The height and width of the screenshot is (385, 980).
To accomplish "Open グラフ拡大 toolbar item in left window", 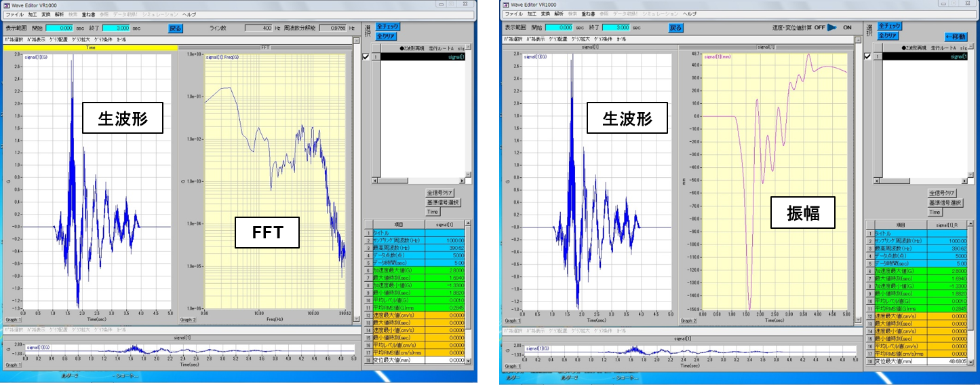I will coord(81,40).
